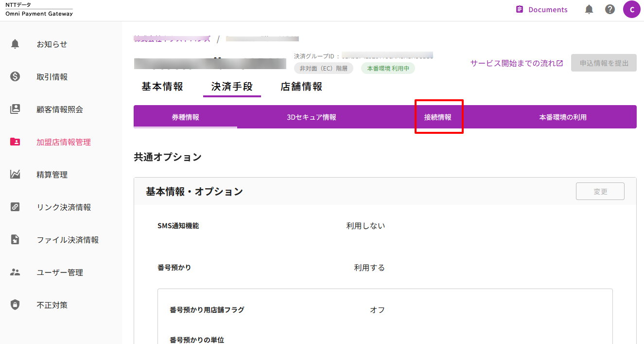Click SMS通知機能 label
The width and height of the screenshot is (644, 344).
[178, 226]
